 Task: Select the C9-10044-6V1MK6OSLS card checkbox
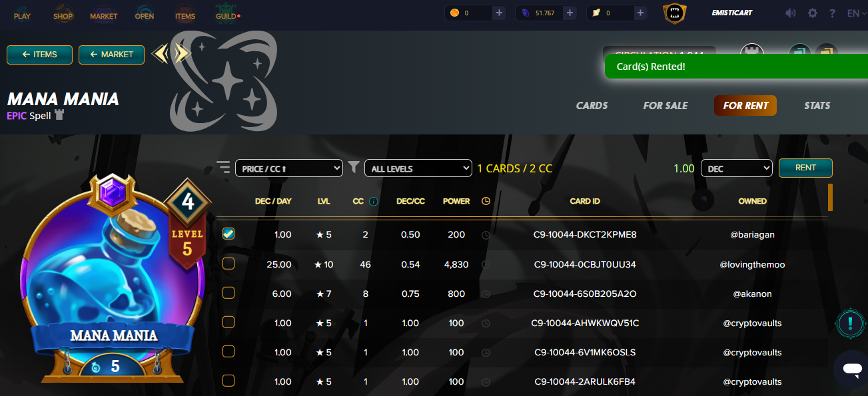(x=228, y=351)
